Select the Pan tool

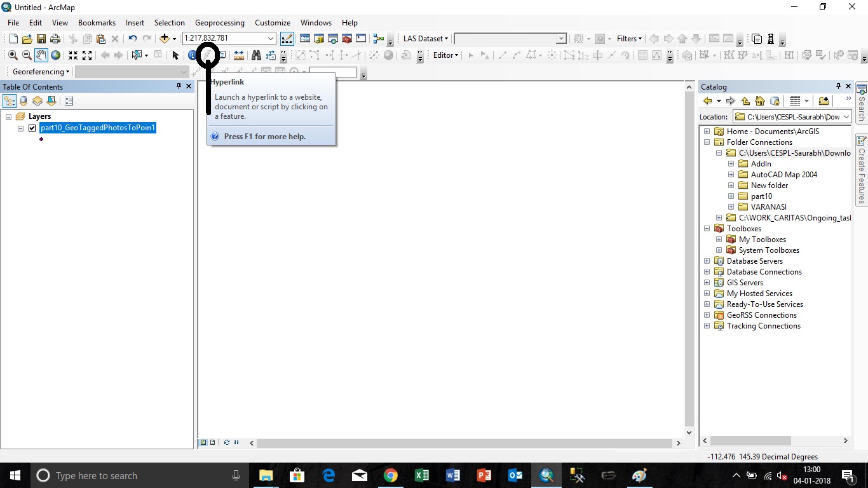pos(41,55)
